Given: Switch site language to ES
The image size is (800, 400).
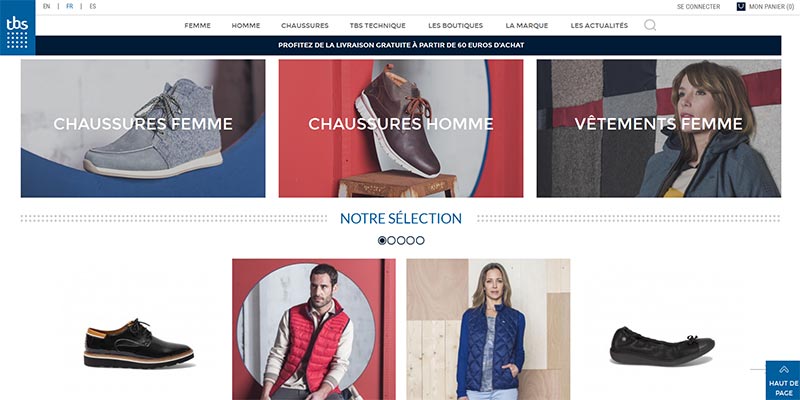Looking at the screenshot, I should [92, 7].
